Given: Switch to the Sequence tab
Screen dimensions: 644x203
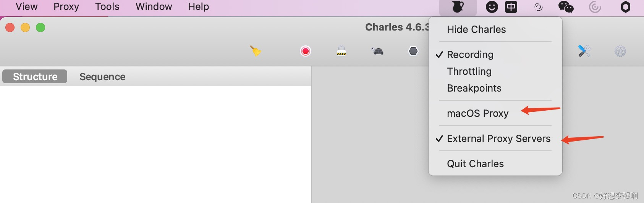Looking at the screenshot, I should click(x=102, y=77).
